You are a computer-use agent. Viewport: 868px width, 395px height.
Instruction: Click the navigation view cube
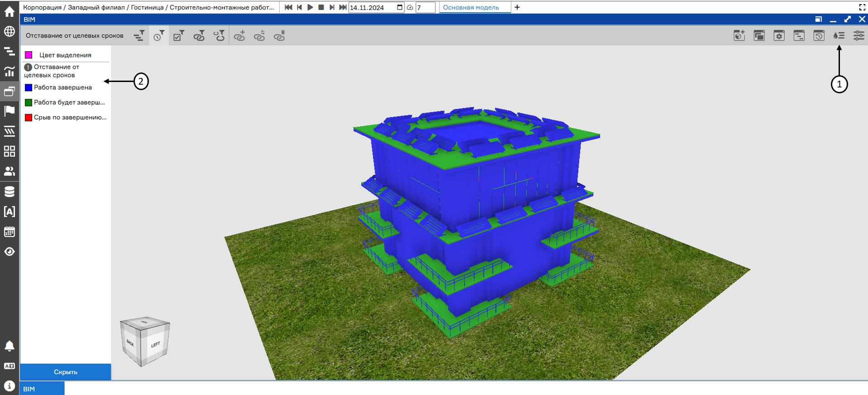(x=145, y=341)
